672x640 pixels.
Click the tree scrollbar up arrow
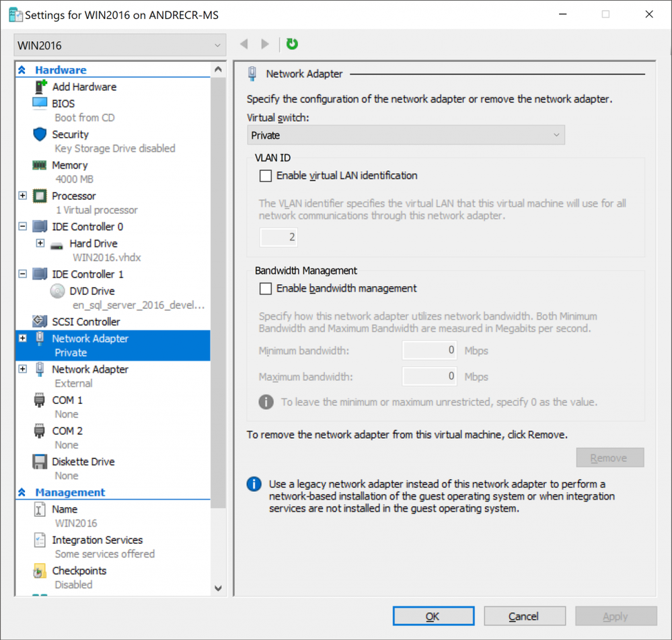pyautogui.click(x=218, y=69)
